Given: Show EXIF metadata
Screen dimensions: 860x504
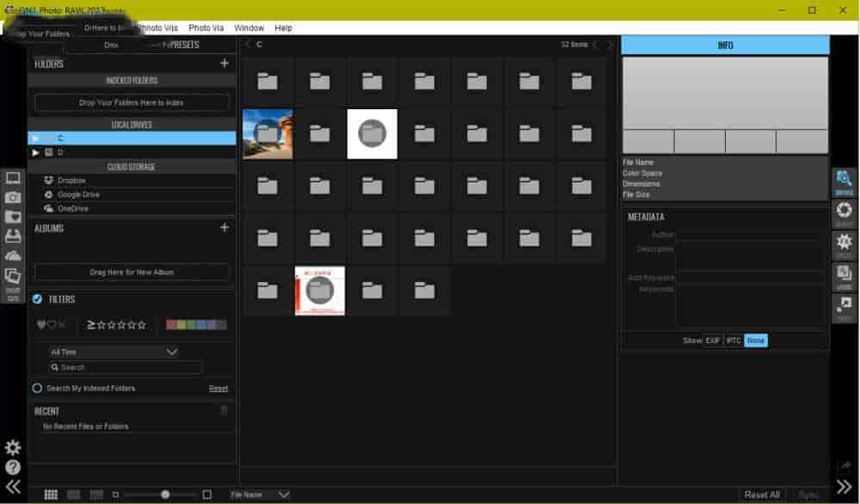Looking at the screenshot, I should pyautogui.click(x=713, y=341).
